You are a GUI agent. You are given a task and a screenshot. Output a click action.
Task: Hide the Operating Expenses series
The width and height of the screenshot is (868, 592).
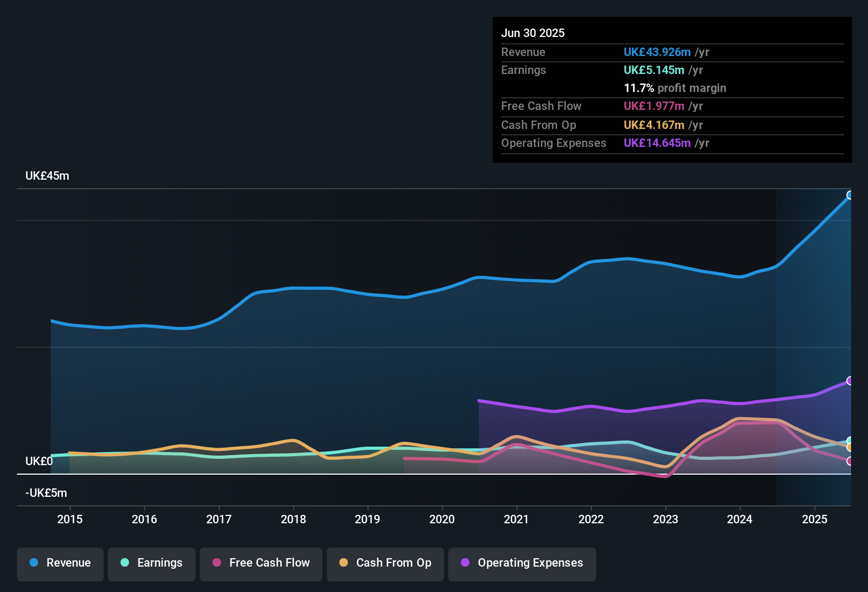[x=522, y=563]
